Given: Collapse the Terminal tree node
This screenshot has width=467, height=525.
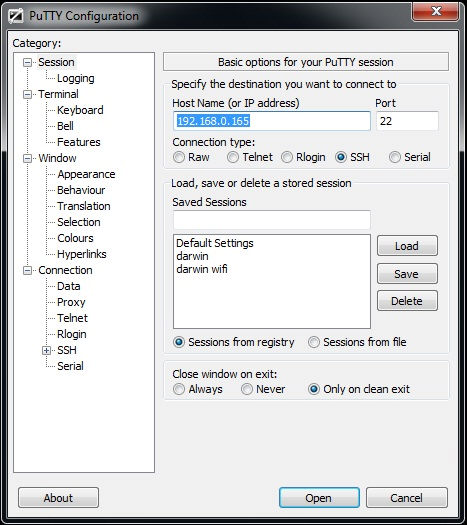Looking at the screenshot, I should coord(27,94).
